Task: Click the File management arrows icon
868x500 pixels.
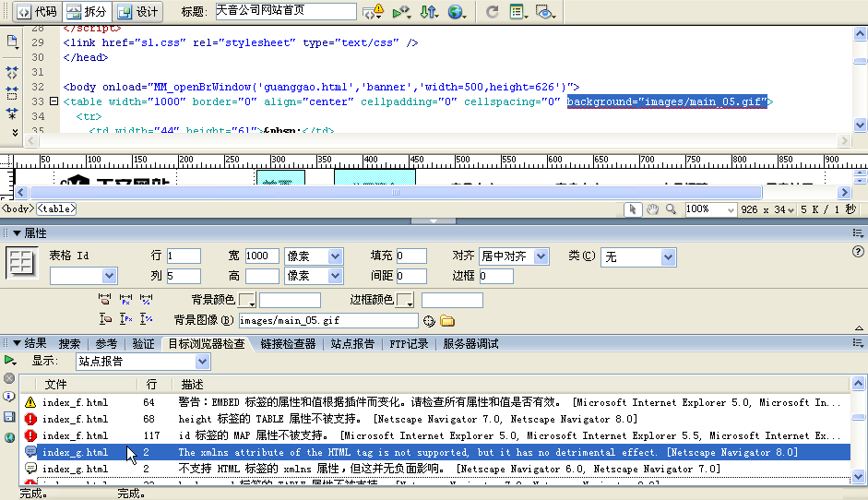Action: point(428,12)
